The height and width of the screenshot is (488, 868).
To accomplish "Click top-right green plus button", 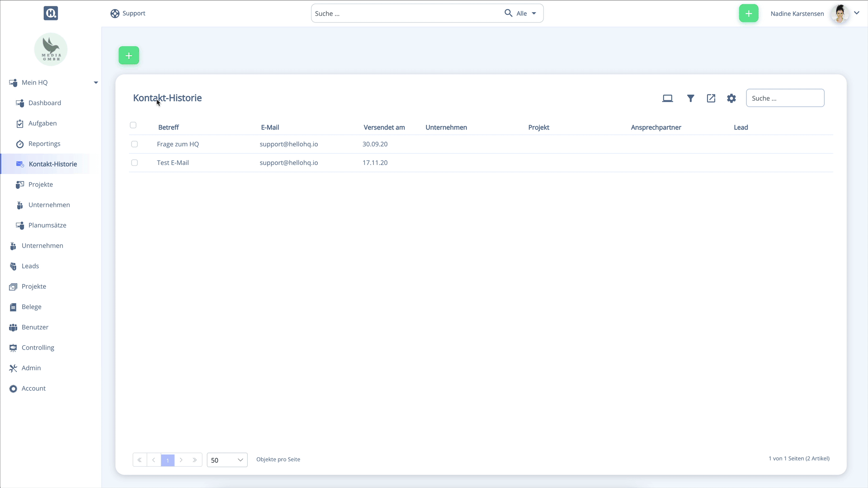I will pyautogui.click(x=749, y=13).
